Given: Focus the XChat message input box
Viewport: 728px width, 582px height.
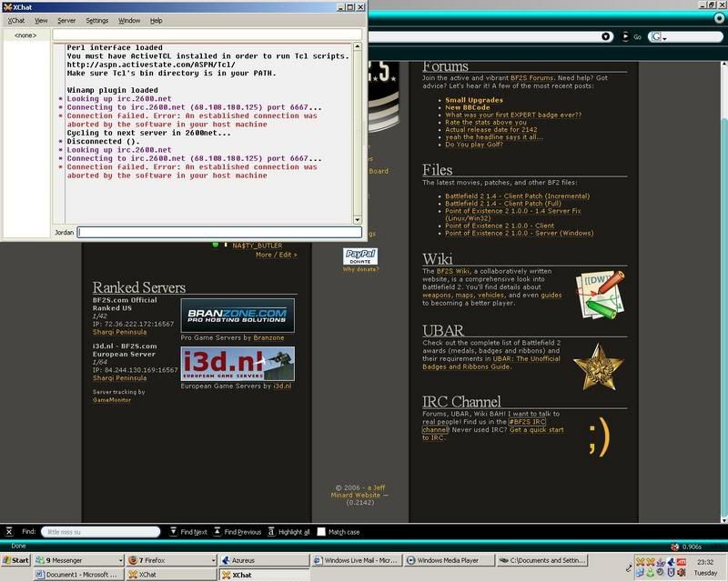Looking at the screenshot, I should (219, 232).
